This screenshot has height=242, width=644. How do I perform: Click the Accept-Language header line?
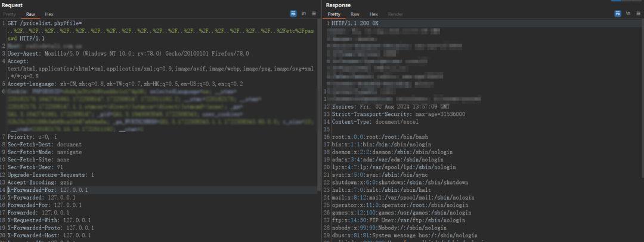click(125, 84)
